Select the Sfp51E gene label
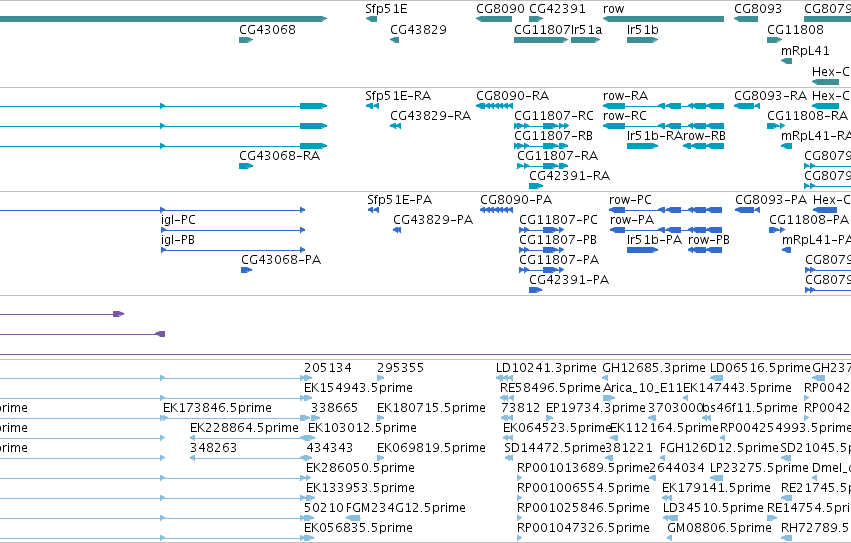Screen dimensions: 851x543 click(386, 9)
